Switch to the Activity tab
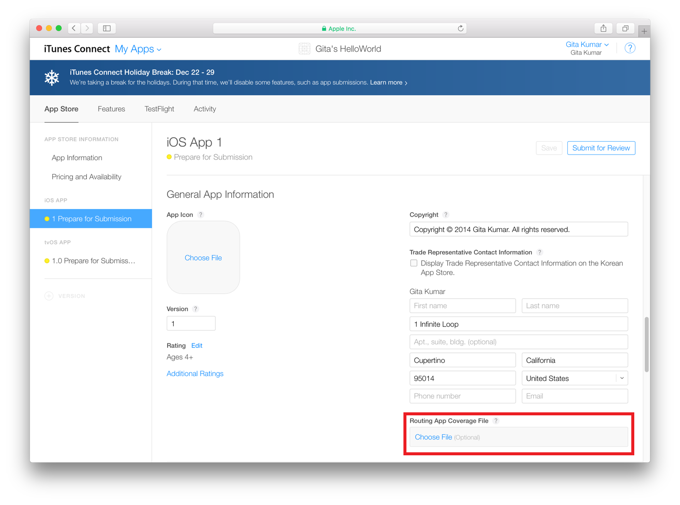 click(x=205, y=109)
